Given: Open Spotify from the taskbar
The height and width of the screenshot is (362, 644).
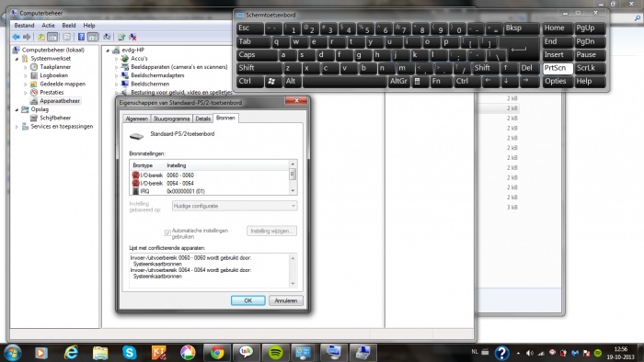Looking at the screenshot, I should 275,353.
